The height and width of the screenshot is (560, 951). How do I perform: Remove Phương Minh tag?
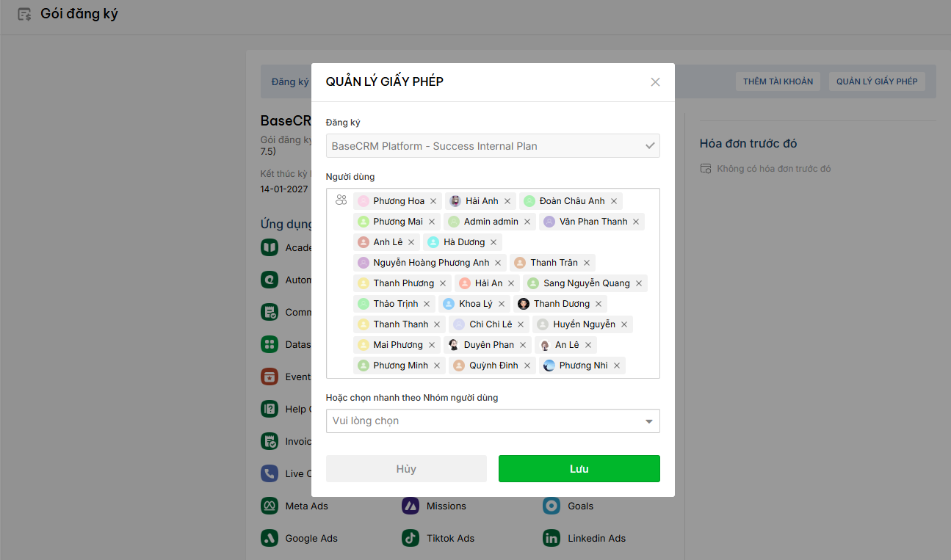437,366
